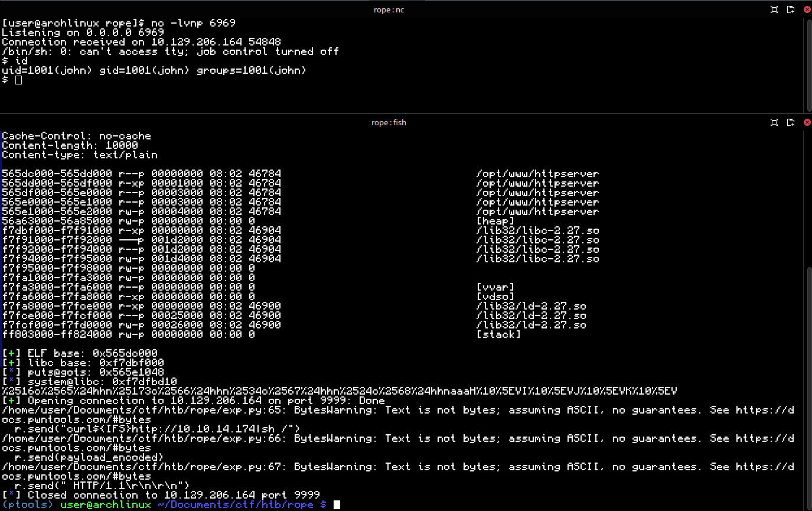Click the rope:fish pane scrollbar
The width and height of the screenshot is (812, 511).
(x=809, y=387)
